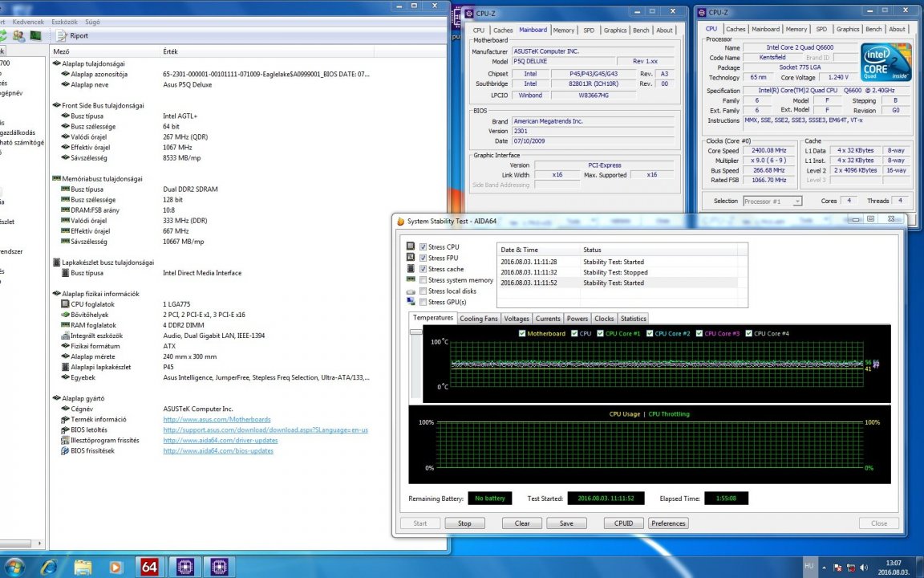
Task: Open the Processor #1 selection dropdown
Action: 772,201
